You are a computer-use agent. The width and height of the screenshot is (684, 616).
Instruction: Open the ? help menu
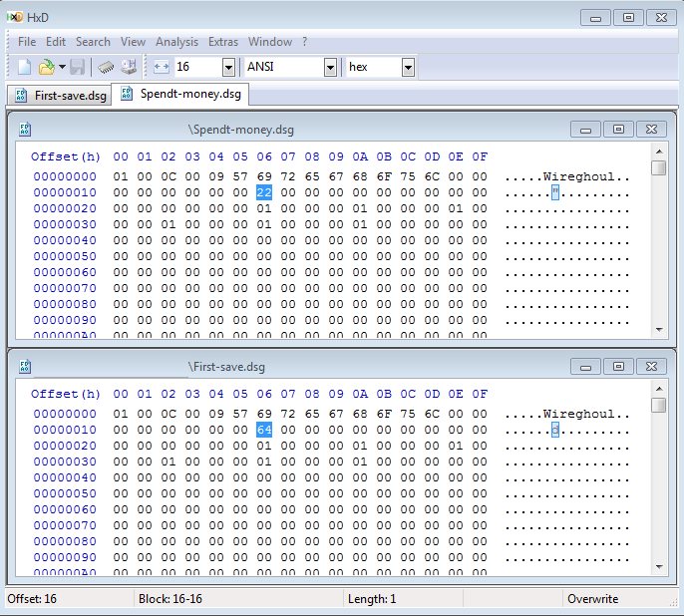[x=304, y=42]
